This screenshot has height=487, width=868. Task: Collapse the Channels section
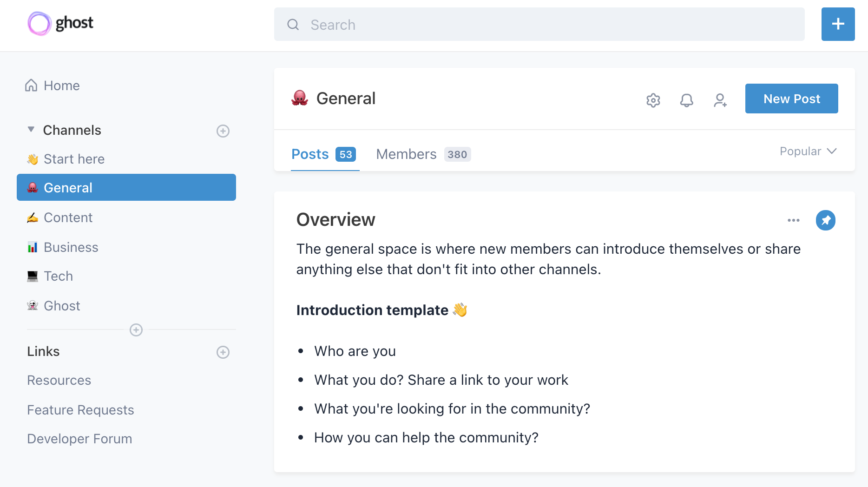(31, 129)
